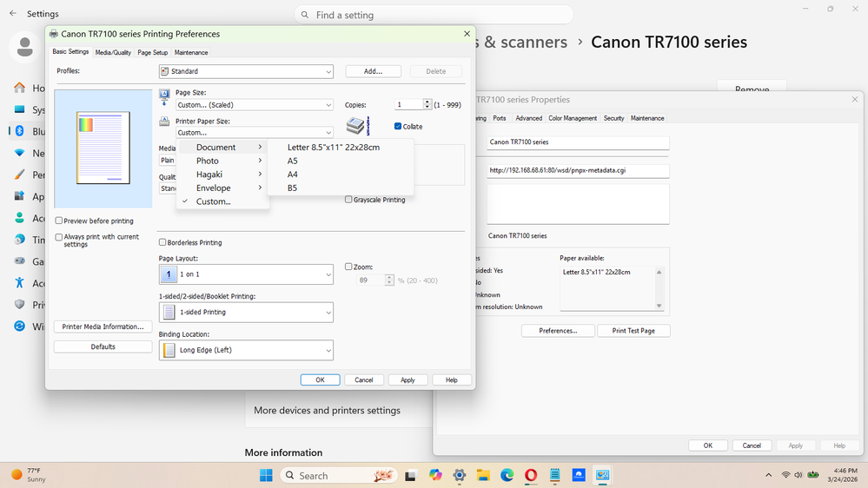Open the Printer Paper Size dropdown
Viewport: 868px width, 488px height.
pos(255,133)
